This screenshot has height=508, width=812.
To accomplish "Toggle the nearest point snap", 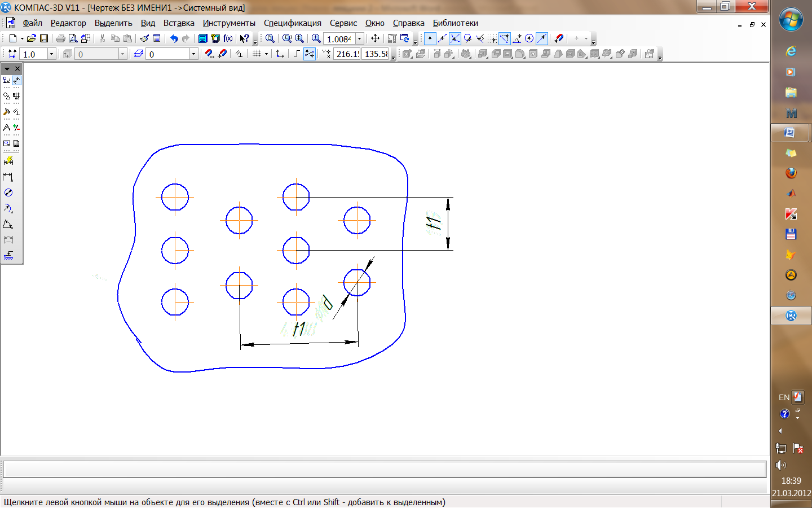I will click(x=430, y=38).
